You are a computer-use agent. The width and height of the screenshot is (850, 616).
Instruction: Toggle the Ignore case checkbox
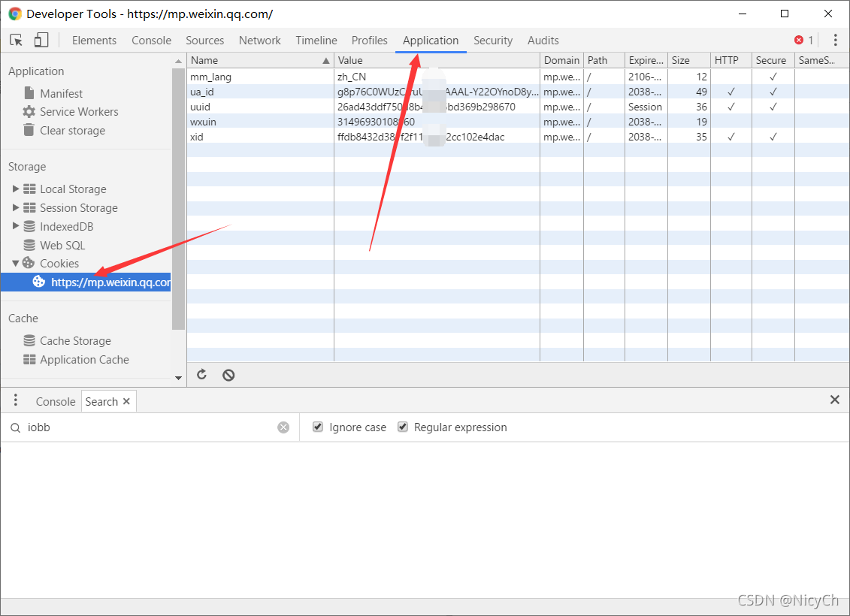coord(318,427)
